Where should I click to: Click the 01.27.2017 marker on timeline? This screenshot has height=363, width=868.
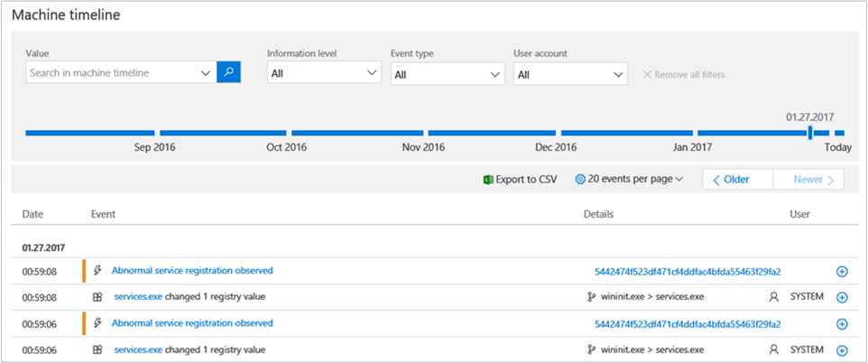[x=810, y=133]
